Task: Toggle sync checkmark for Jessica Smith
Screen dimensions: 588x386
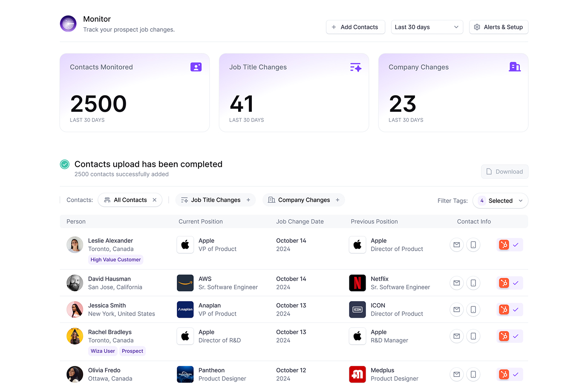Action: [x=516, y=310]
